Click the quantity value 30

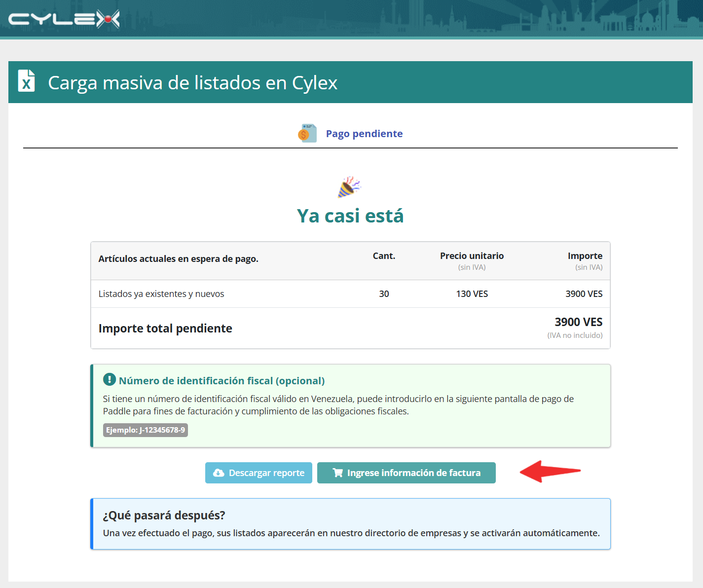tap(384, 294)
